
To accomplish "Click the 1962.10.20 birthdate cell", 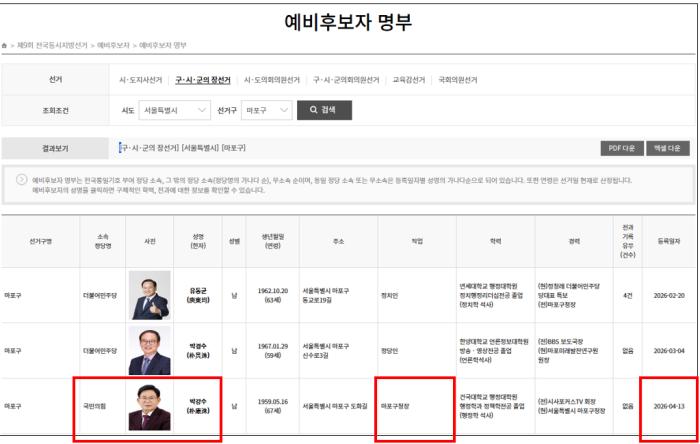I will [x=273, y=295].
